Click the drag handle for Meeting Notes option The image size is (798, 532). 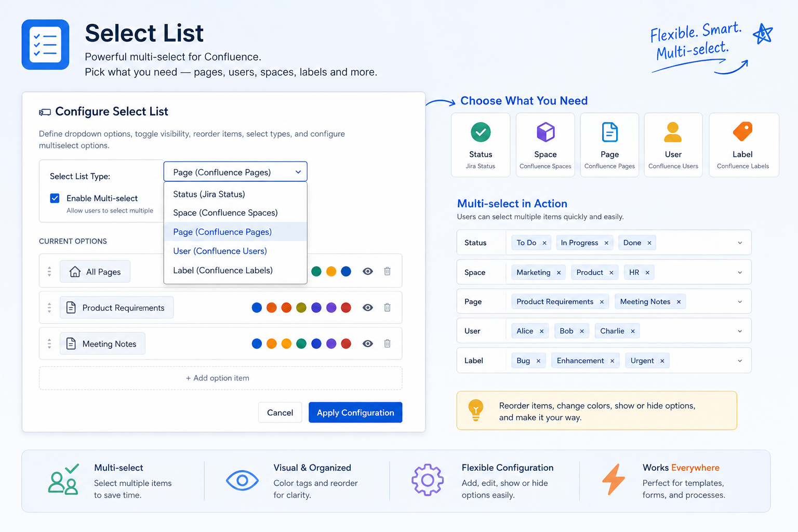point(49,343)
